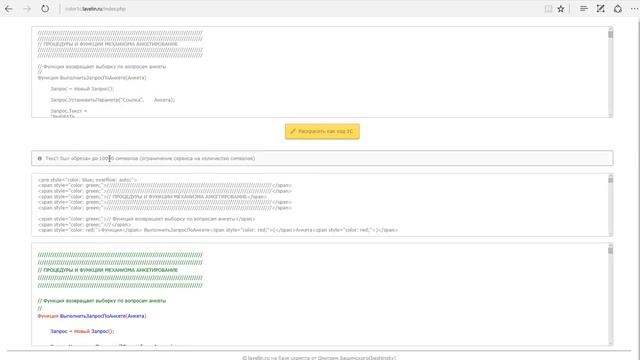This screenshot has width=640, height=360.
Task: Click down arrow of HTML output scrollbar
Action: 610,234
